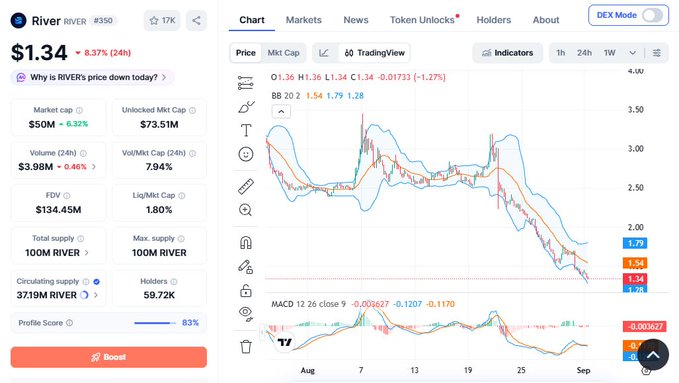679x383 pixels.
Task: Open Market cap info icon
Action: click(x=79, y=110)
